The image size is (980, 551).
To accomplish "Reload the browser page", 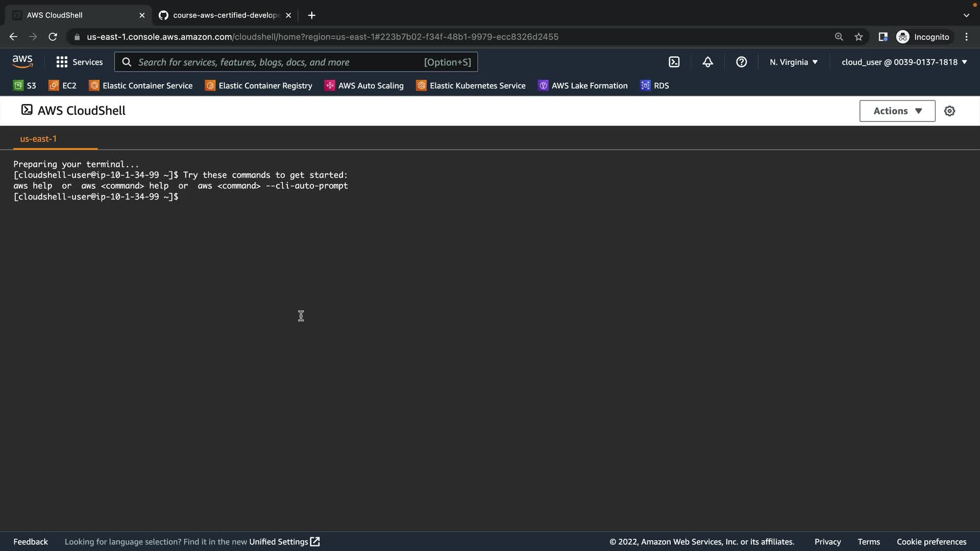I will coord(53,37).
